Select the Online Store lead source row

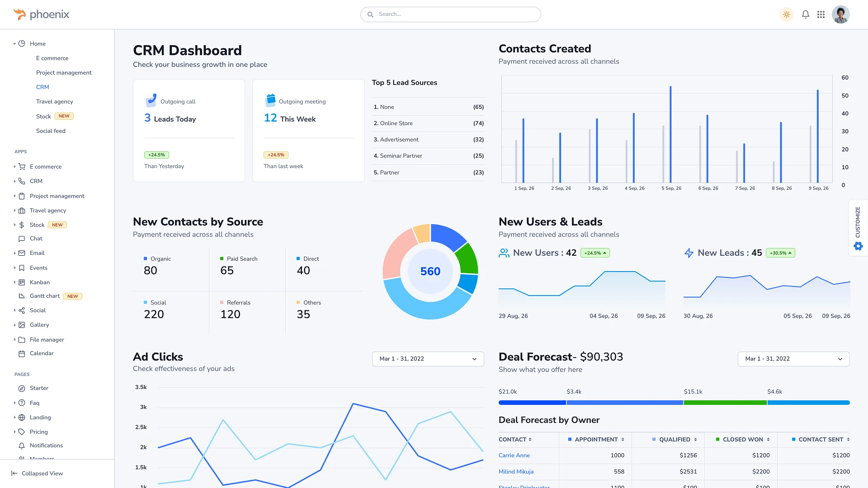pos(428,123)
